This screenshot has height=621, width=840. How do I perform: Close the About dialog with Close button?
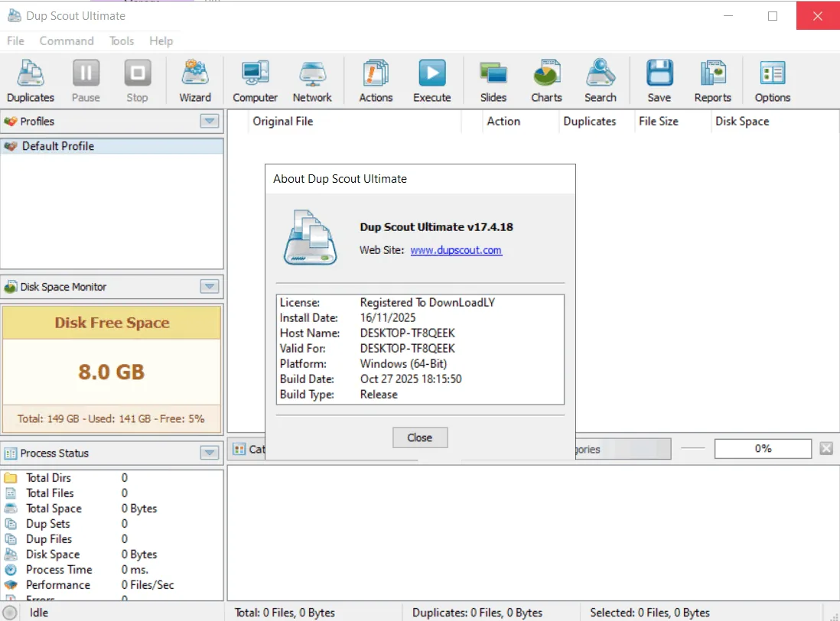[420, 437]
